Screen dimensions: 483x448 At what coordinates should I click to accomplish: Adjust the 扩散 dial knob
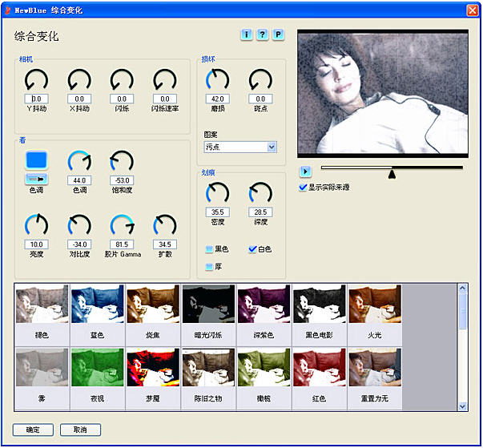coord(165,225)
